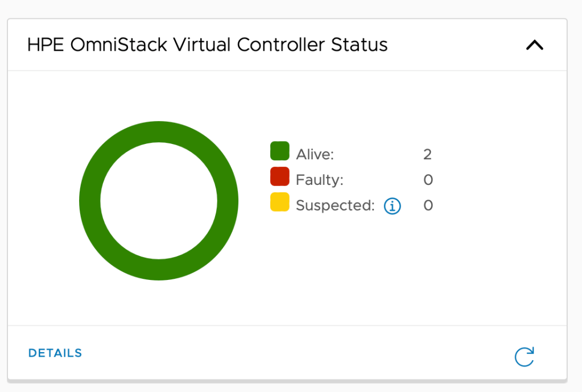Image resolution: width=582 pixels, height=392 pixels.
Task: Select the yellow Suspected legend swatch
Action: (x=279, y=203)
